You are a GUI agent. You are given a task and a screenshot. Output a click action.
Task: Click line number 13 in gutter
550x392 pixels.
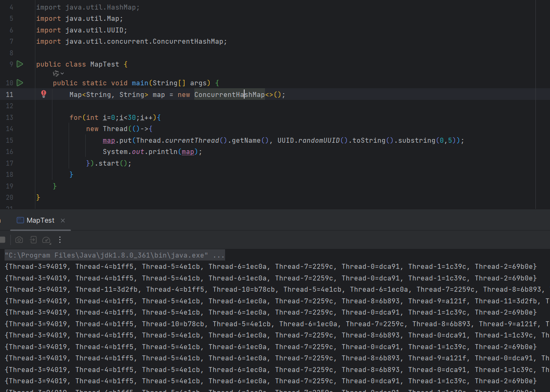click(x=10, y=117)
